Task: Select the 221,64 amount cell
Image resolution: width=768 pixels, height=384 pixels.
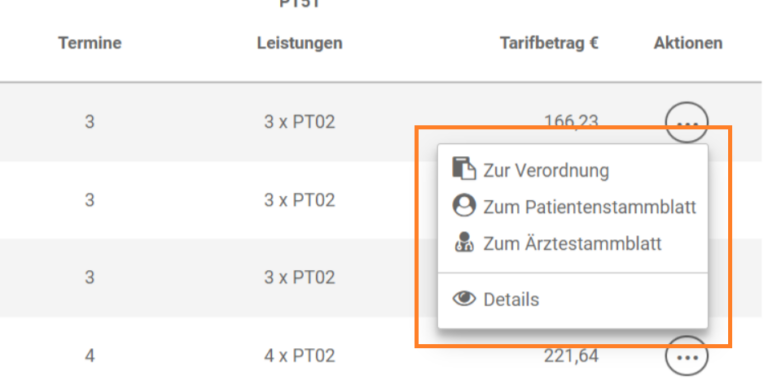Action: tap(571, 356)
